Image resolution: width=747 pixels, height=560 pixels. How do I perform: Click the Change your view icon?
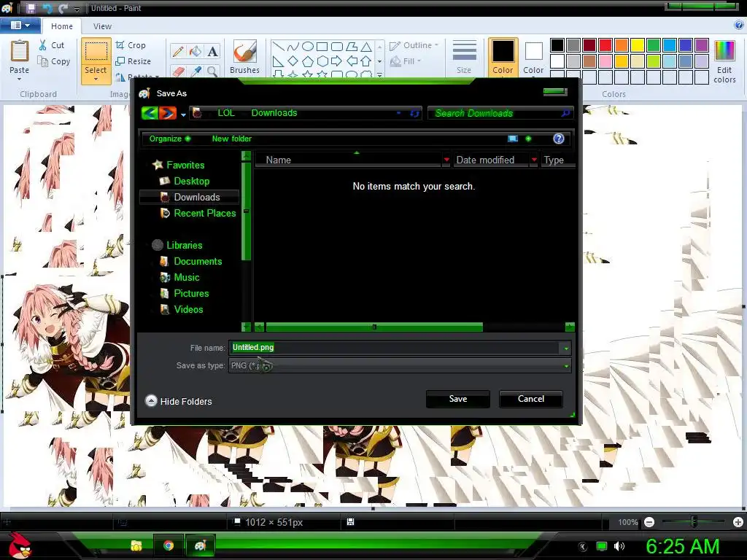[x=513, y=139]
